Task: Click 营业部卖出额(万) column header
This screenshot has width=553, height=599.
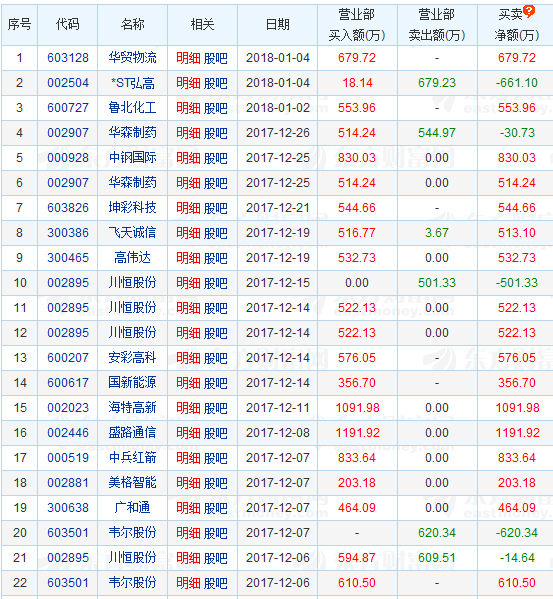Action: coord(437,25)
